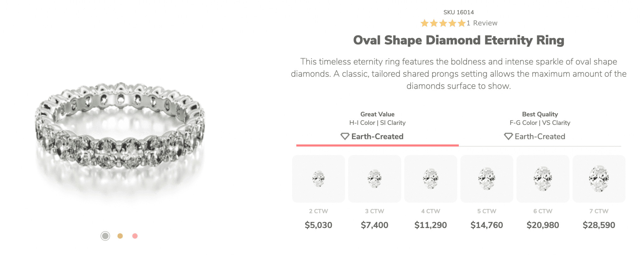Select the 6 CTW diamond icon
This screenshot has width=644, height=255.
pyautogui.click(x=542, y=179)
